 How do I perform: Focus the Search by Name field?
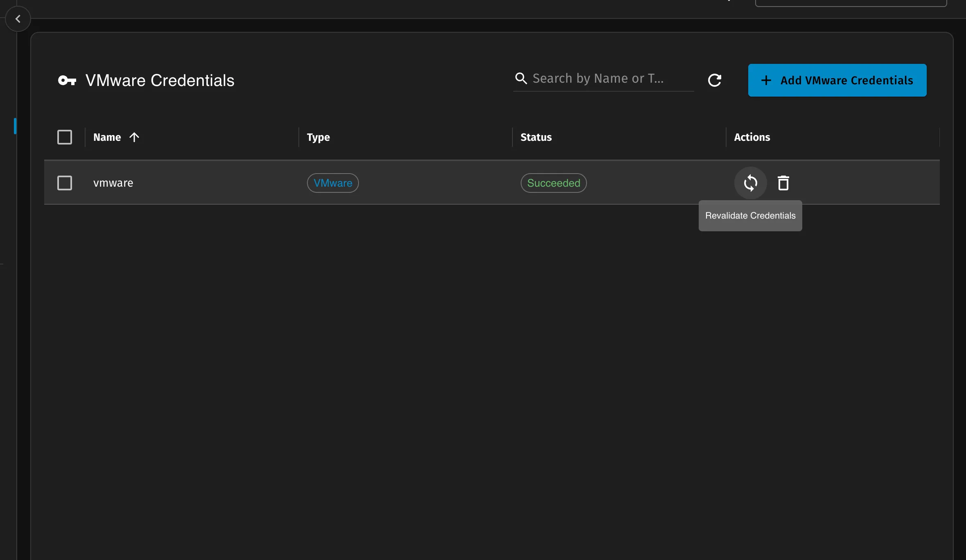604,78
